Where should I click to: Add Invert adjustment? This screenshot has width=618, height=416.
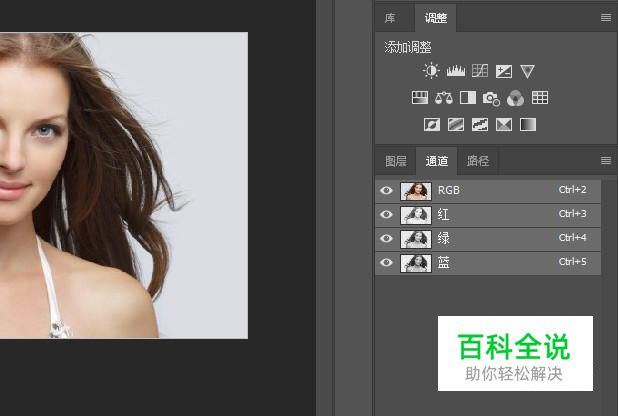(432, 125)
